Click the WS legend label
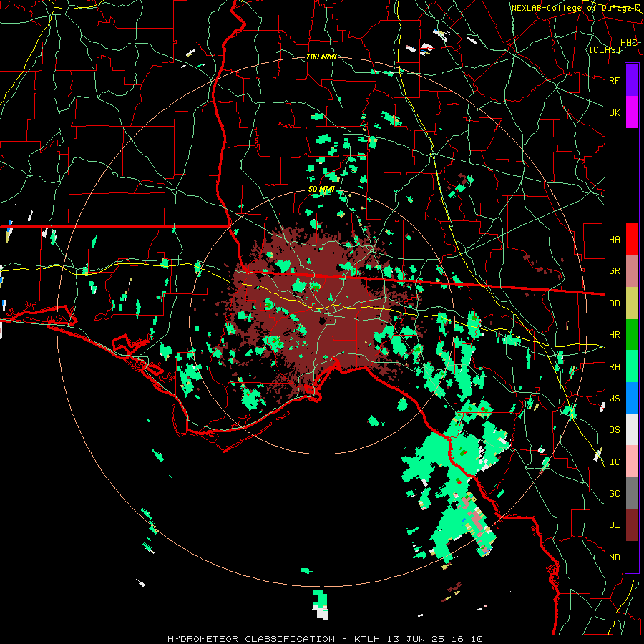This screenshot has height=644, width=644. click(615, 399)
